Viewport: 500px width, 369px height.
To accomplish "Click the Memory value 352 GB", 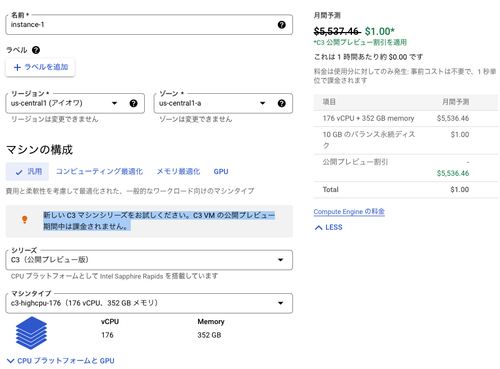I will click(x=209, y=335).
